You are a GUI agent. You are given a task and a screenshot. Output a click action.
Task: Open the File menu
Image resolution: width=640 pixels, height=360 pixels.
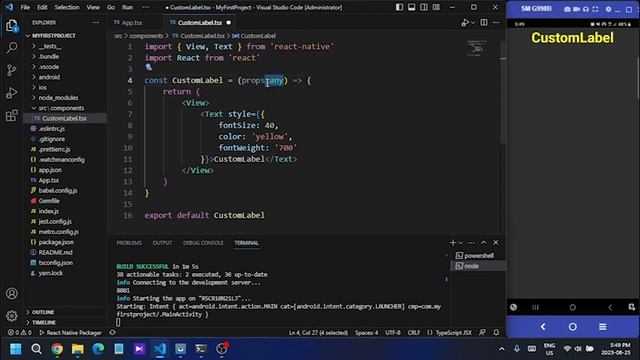tap(25, 7)
